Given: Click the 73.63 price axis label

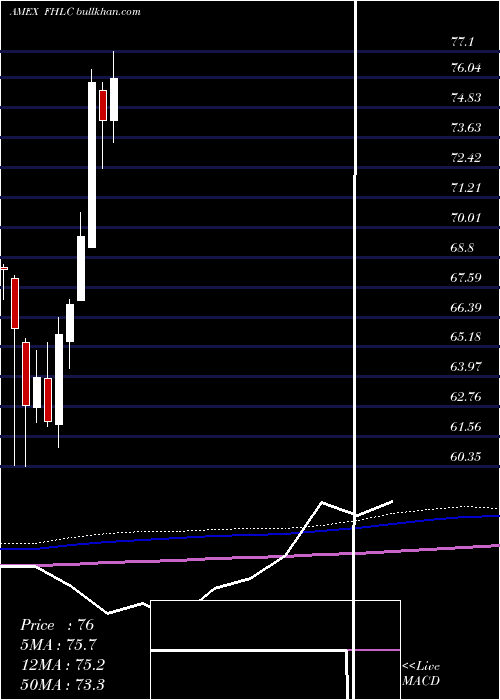Looking at the screenshot, I should click(466, 128).
